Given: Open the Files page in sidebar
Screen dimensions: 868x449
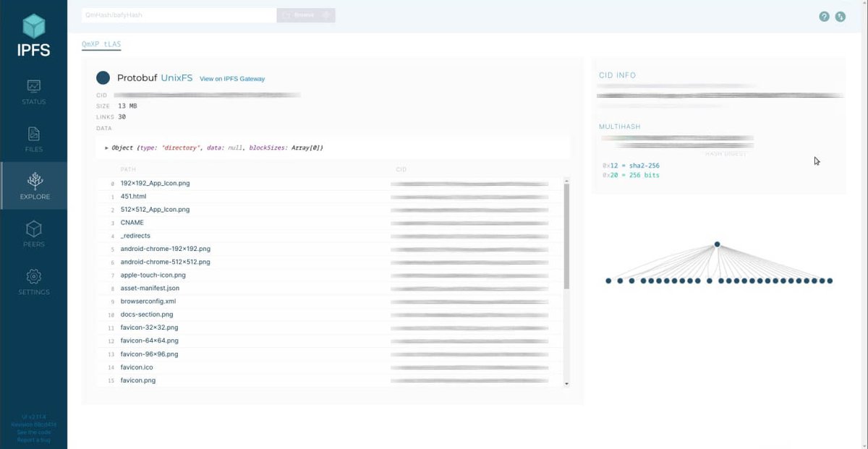Looking at the screenshot, I should point(33,139).
